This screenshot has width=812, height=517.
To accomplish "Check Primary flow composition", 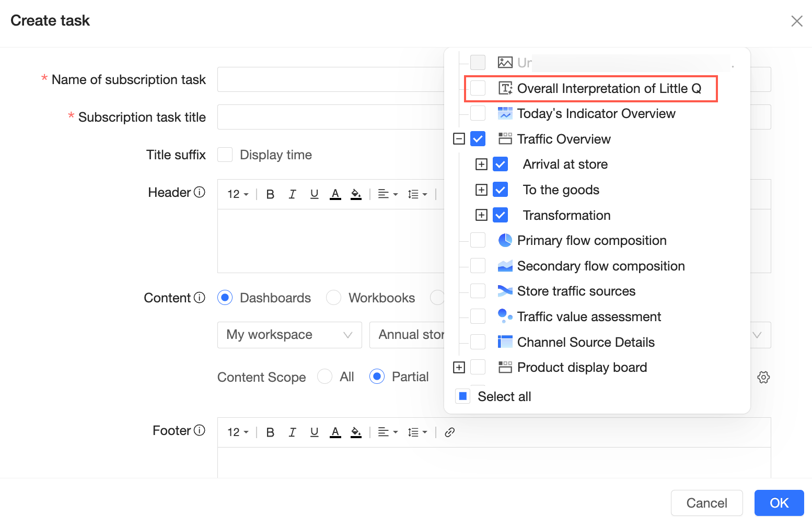I will coord(478,240).
